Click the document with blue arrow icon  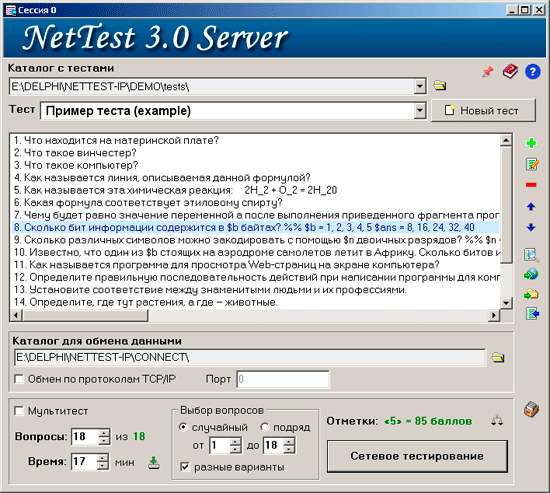[532, 313]
